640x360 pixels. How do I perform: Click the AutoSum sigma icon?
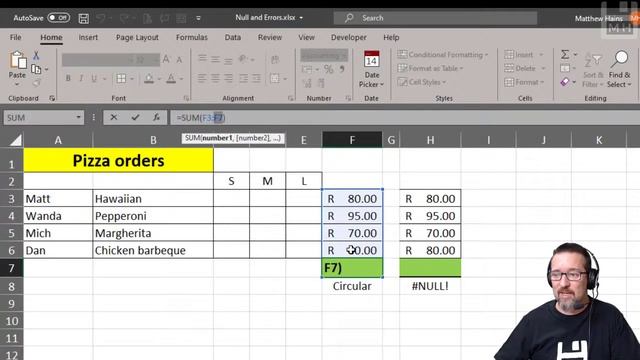point(565,54)
